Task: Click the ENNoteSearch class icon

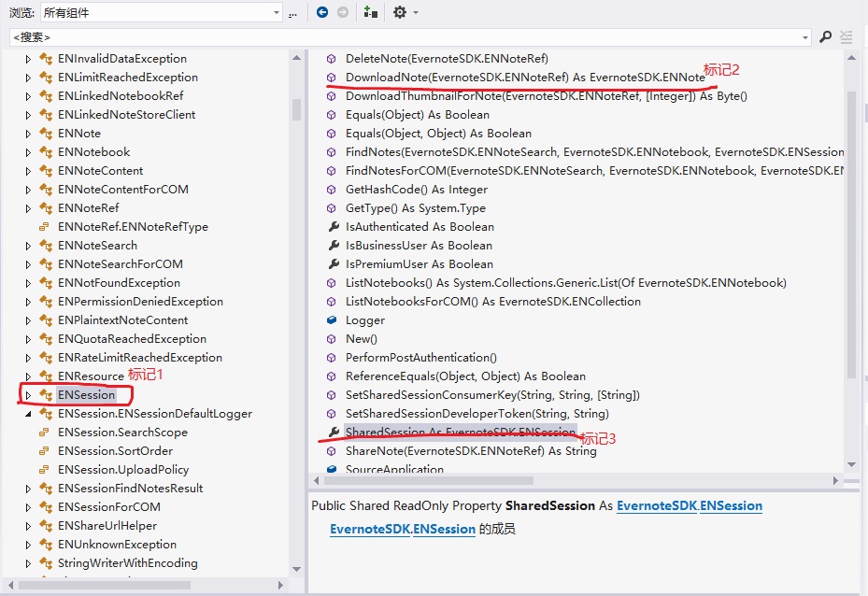Action: tap(46, 246)
